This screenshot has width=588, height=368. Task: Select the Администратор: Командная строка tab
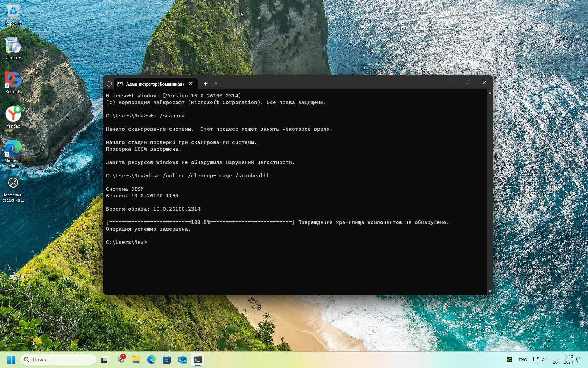point(154,84)
